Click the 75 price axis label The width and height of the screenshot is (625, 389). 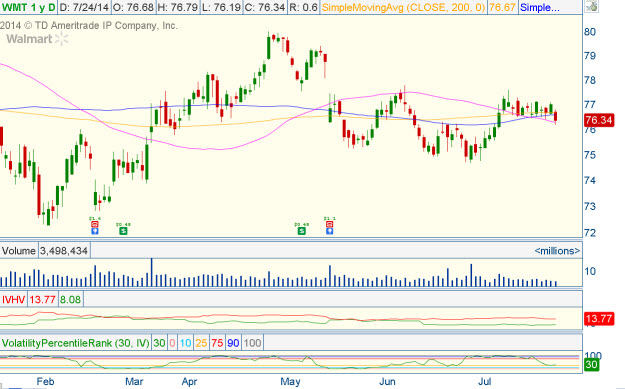coord(590,155)
